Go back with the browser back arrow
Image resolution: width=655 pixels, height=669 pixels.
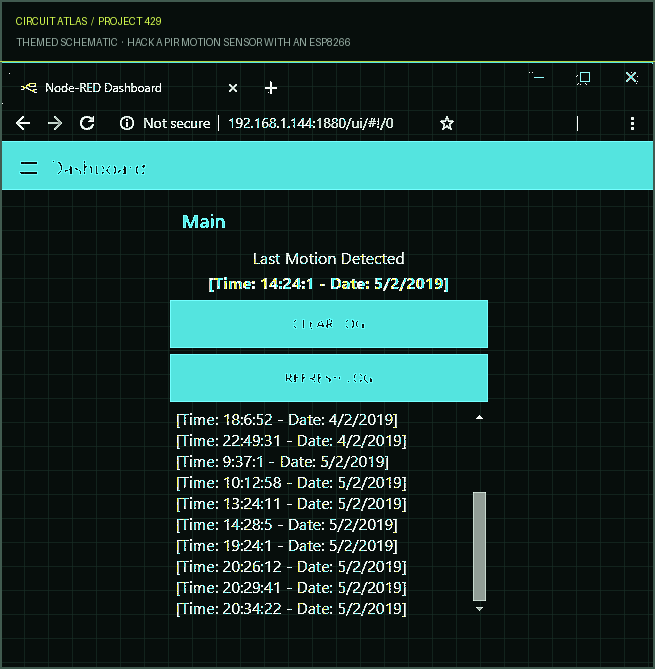point(23,123)
